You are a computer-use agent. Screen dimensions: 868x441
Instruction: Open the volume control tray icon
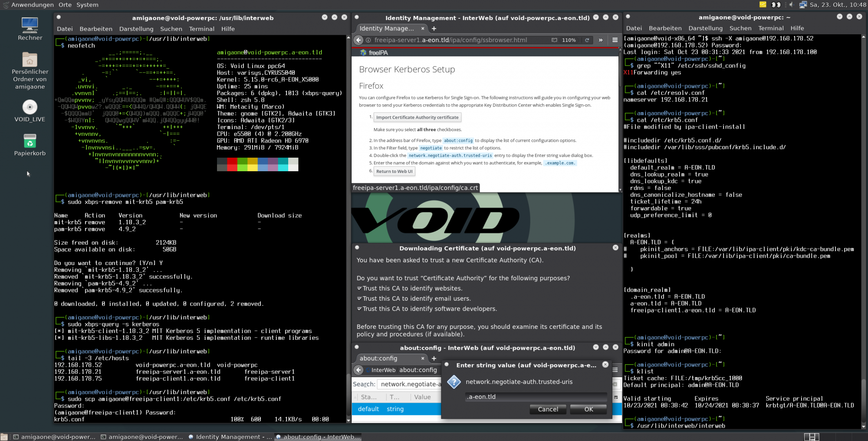[x=791, y=5]
